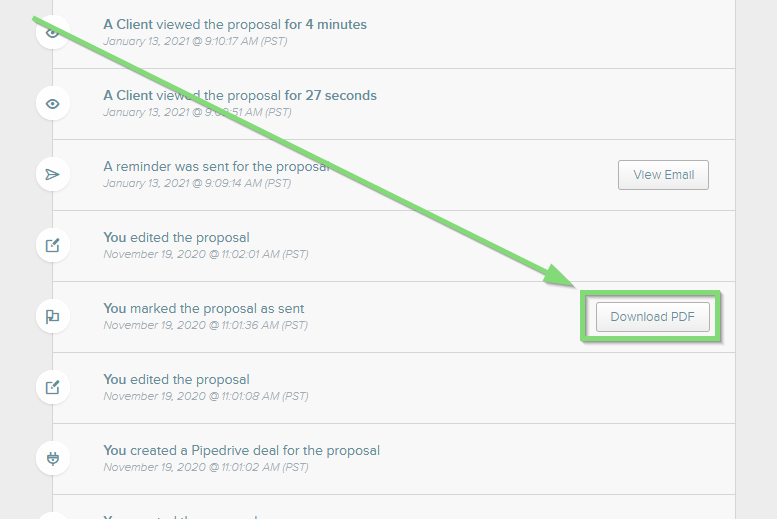Screen dimensions: 777x519
Task: Click the 'A reminder was sent' activity text
Action: click(x=216, y=167)
